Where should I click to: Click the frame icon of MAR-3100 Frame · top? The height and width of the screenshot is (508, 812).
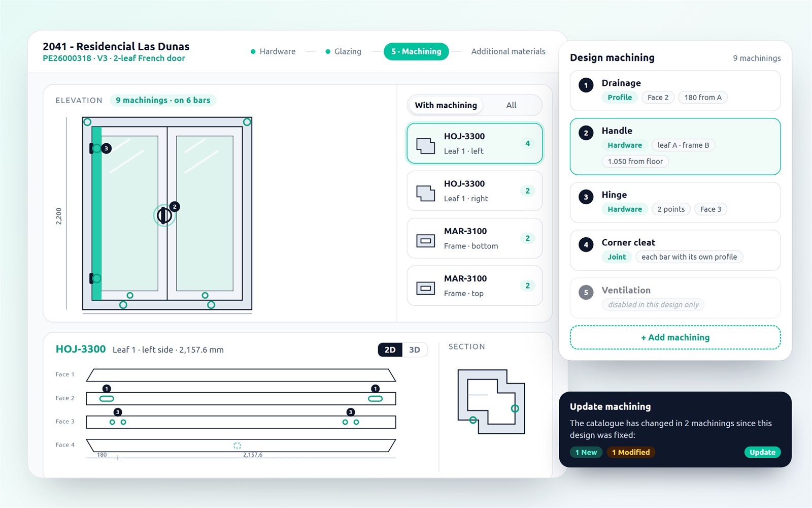pos(425,288)
